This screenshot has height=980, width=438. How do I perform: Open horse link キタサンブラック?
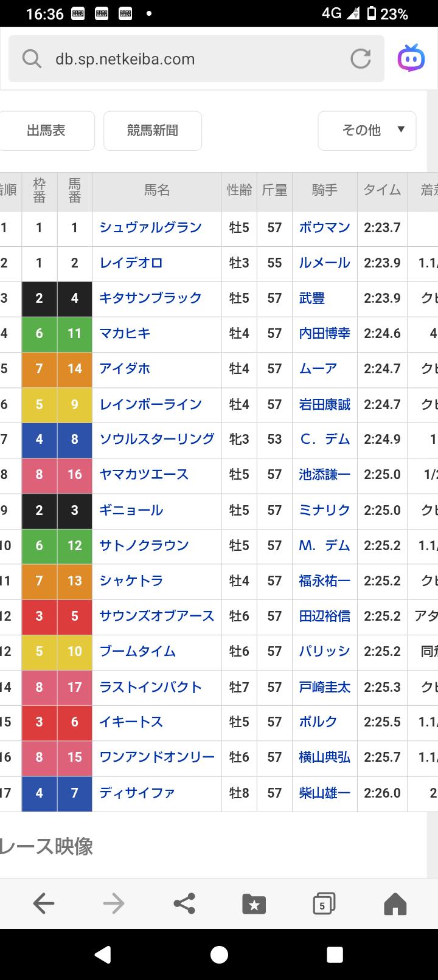150,298
